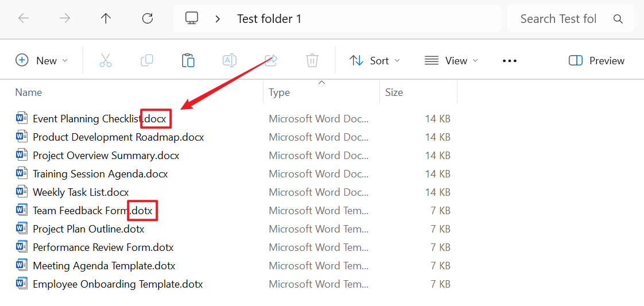Click the Forward navigation arrow
Image resolution: width=644 pixels, height=306 pixels.
point(65,18)
